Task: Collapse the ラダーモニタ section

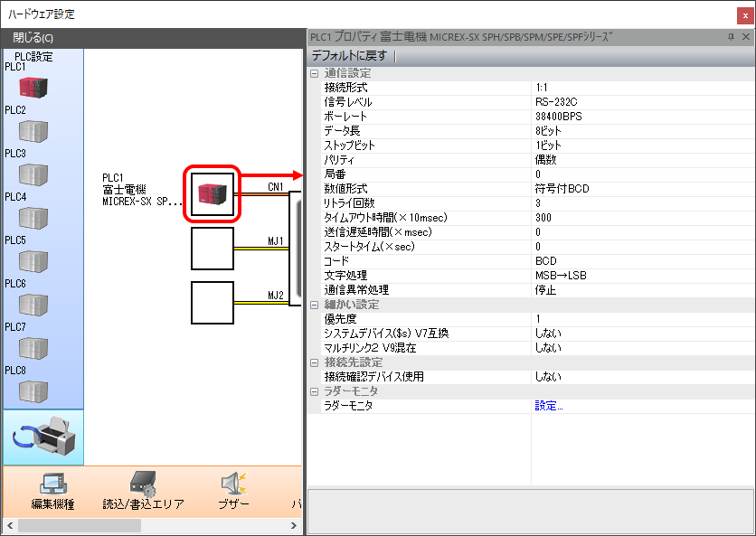Action: click(x=314, y=391)
